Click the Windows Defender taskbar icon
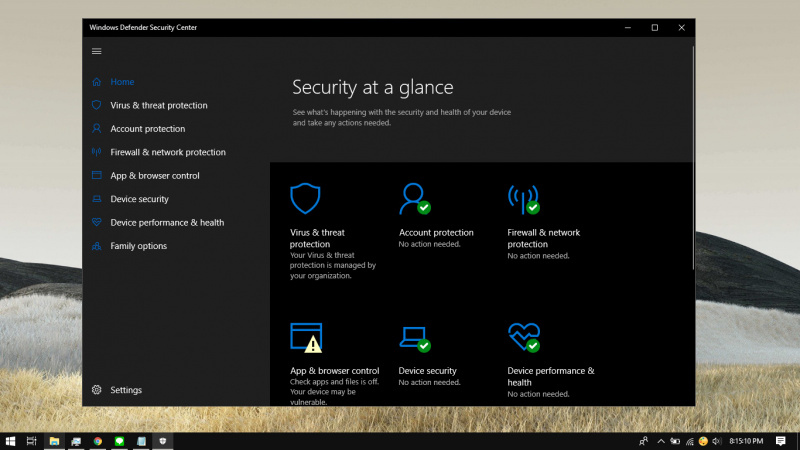 pos(163,441)
